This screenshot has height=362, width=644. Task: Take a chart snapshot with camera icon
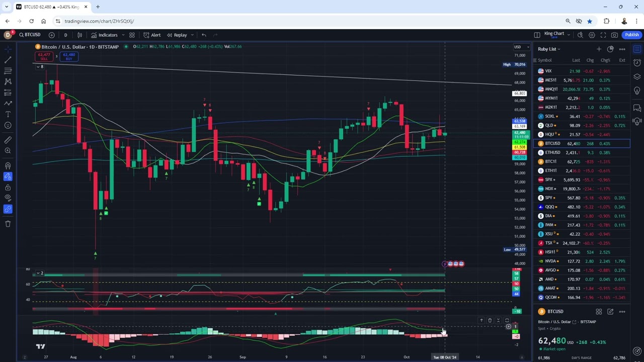(615, 35)
